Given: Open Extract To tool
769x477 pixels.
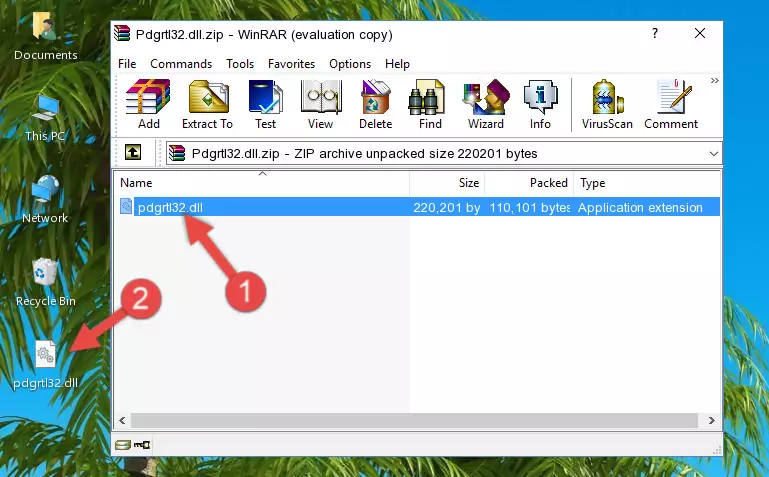Looking at the screenshot, I should click(207, 104).
